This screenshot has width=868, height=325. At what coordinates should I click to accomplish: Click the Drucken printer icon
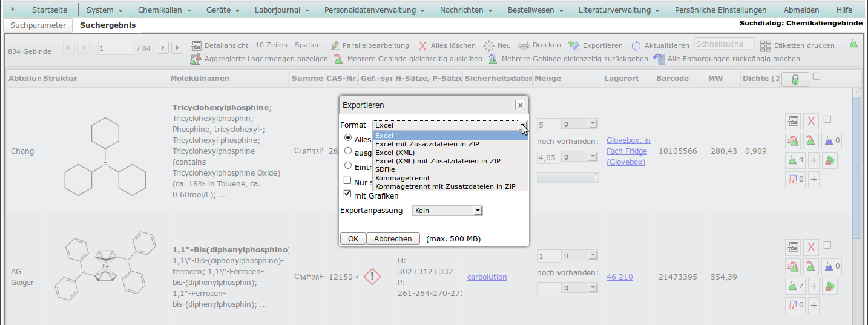(x=524, y=45)
